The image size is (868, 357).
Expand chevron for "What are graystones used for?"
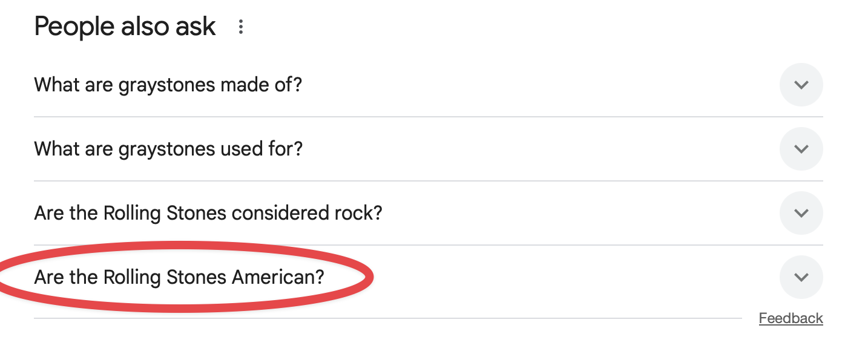(801, 149)
